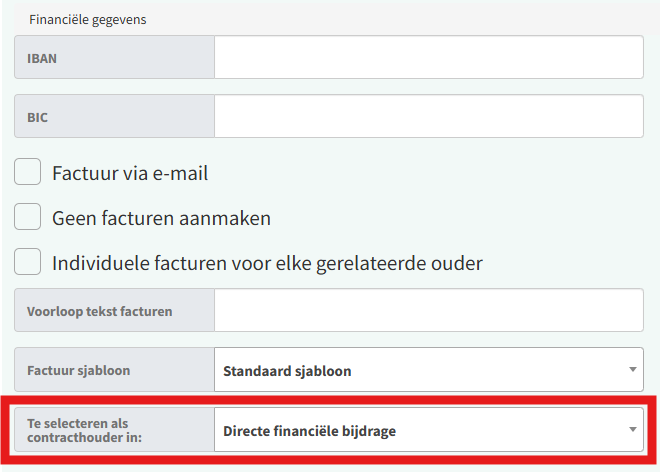Screen dimensions: 660x472
Task: Toggle Individuele facturen voor elke gerelateerde ouder checkbox
Action: pyautogui.click(x=28, y=262)
